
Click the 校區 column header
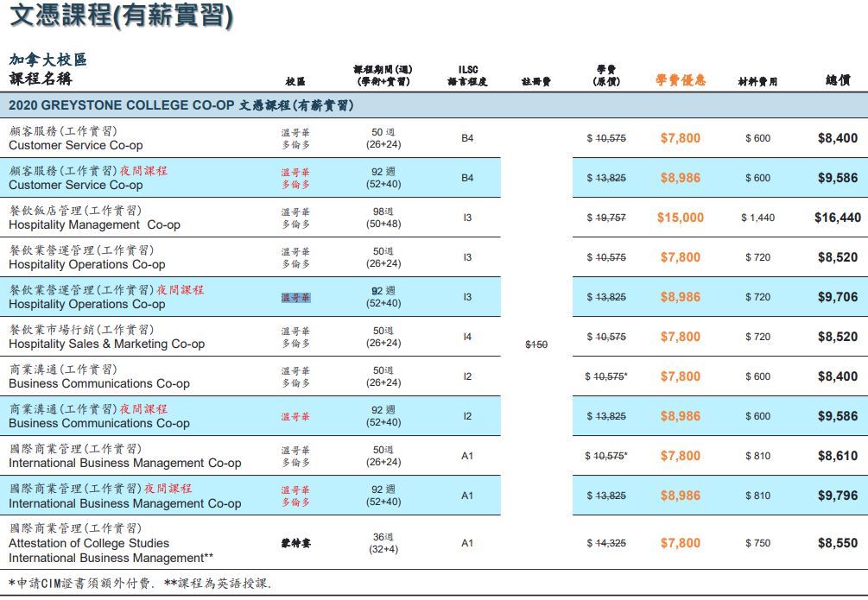pos(295,81)
